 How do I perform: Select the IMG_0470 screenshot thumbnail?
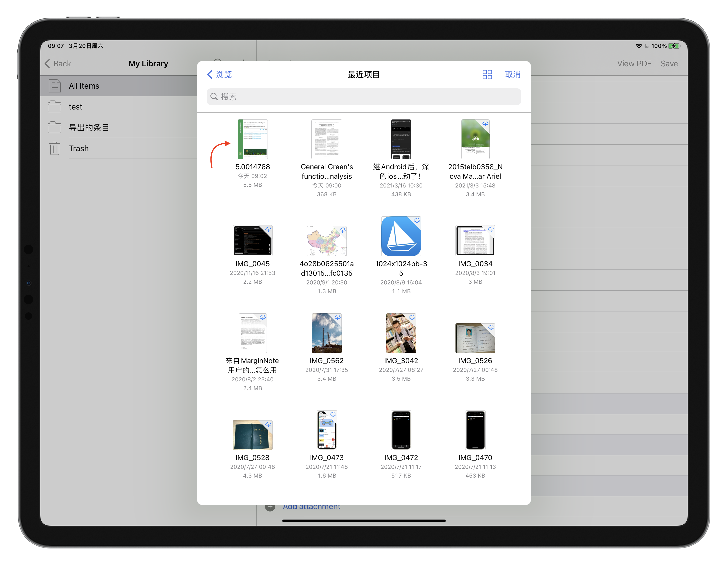click(x=475, y=430)
